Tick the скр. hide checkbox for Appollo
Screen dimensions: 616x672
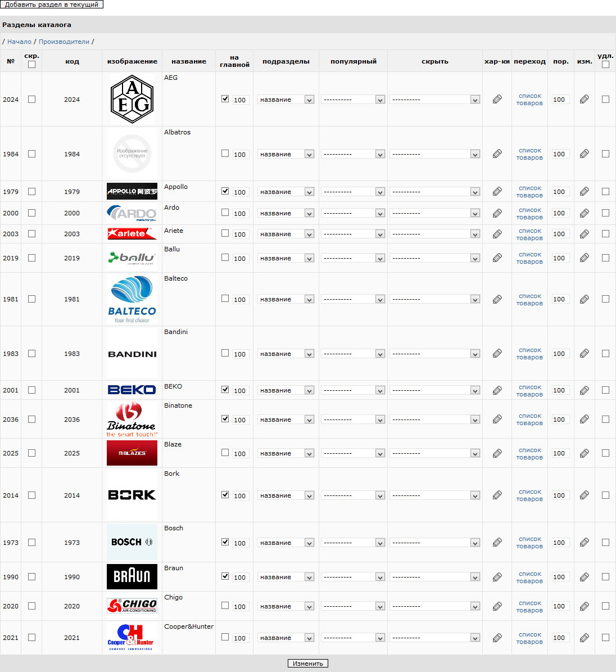[x=31, y=192]
